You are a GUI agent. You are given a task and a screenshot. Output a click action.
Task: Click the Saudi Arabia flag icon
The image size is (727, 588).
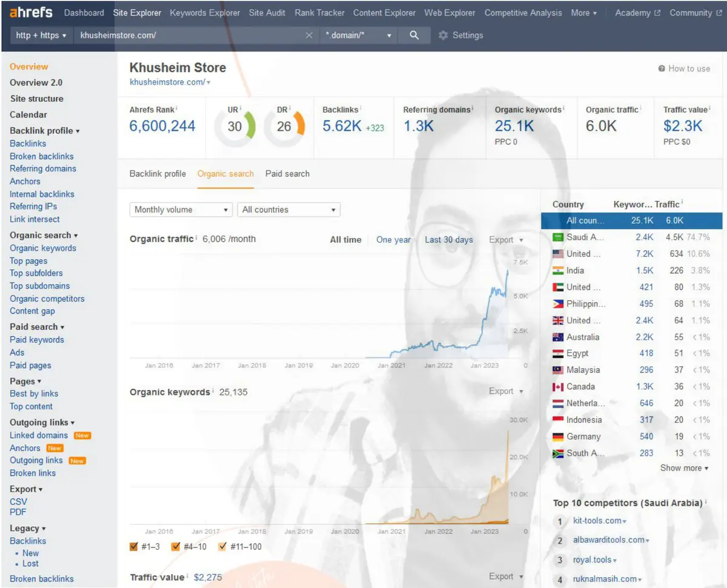558,237
